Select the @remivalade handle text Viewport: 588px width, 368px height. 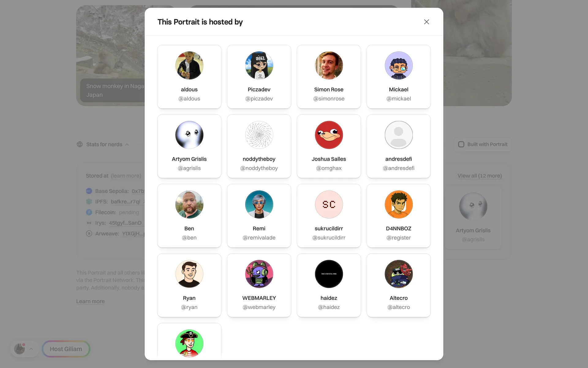[x=259, y=238]
